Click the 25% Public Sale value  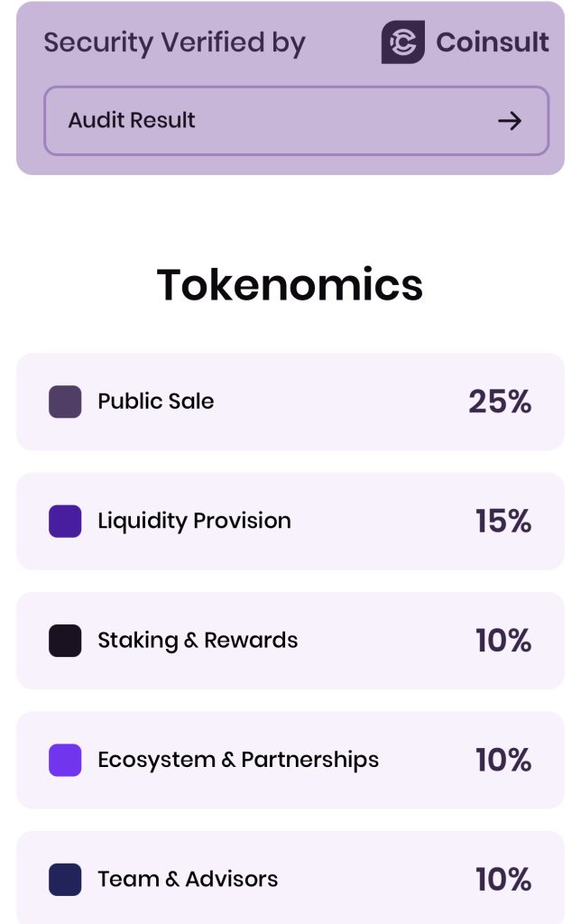500,402
